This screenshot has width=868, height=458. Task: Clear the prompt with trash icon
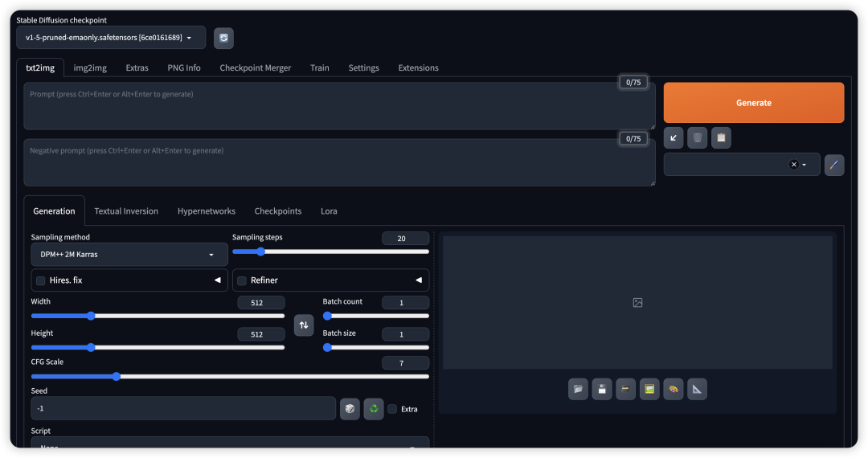pos(698,137)
